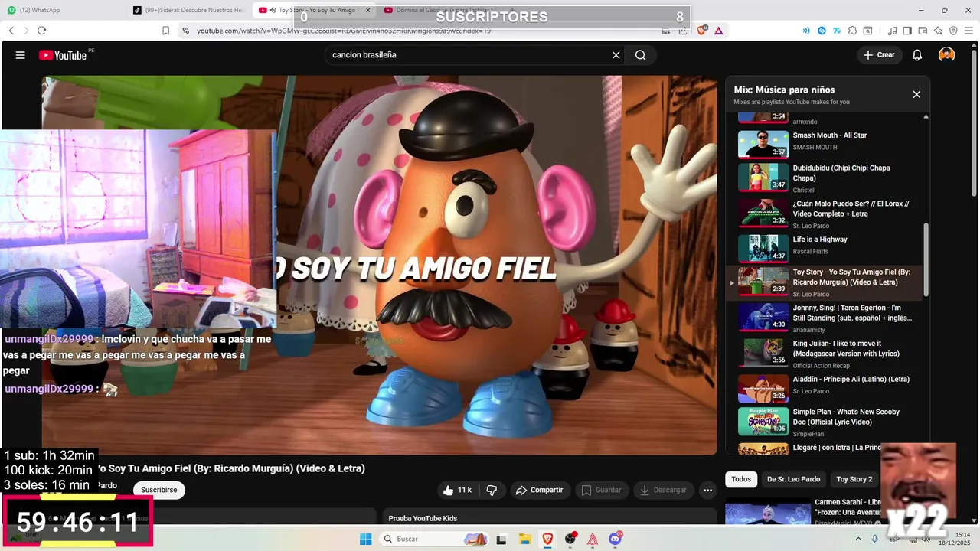The image size is (980, 551).
Task: Bookmark this page in the browser
Action: 165,31
